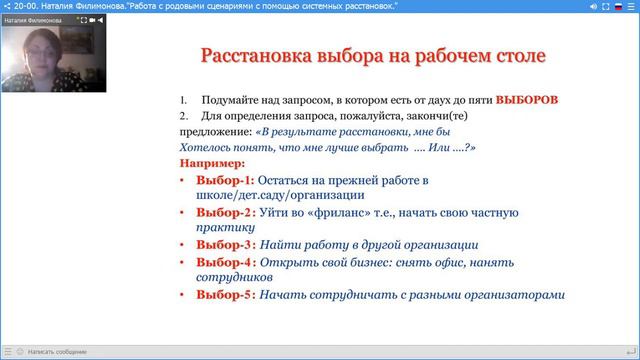The image size is (640, 360).
Task: Mute the webinar sound via top-bar speaker icon
Action: 593,7
